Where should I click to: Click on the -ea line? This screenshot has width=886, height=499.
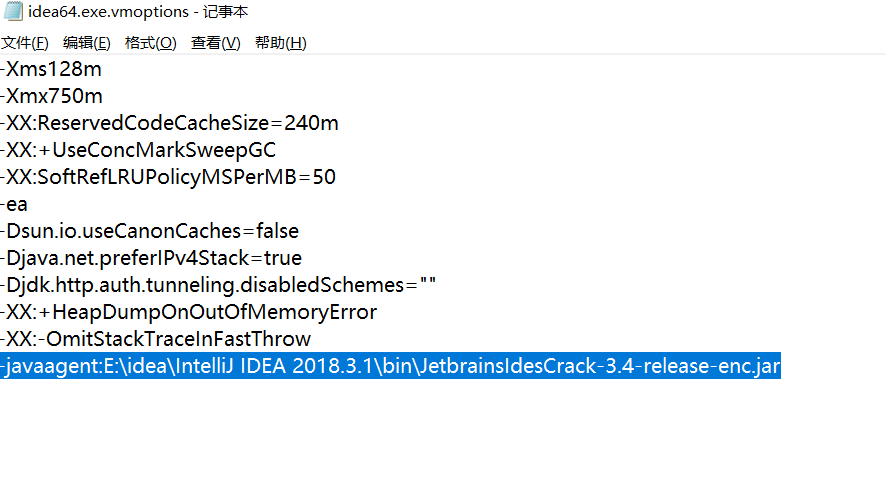[15, 205]
